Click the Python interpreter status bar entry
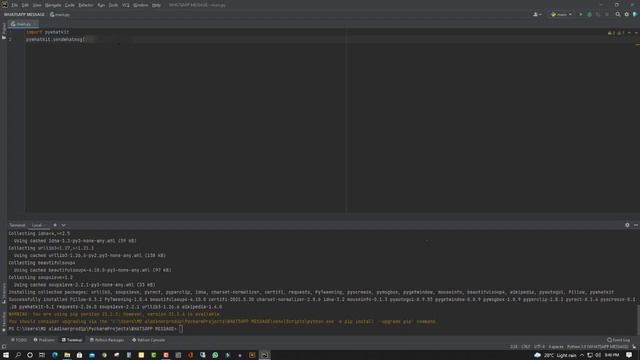 [598, 347]
